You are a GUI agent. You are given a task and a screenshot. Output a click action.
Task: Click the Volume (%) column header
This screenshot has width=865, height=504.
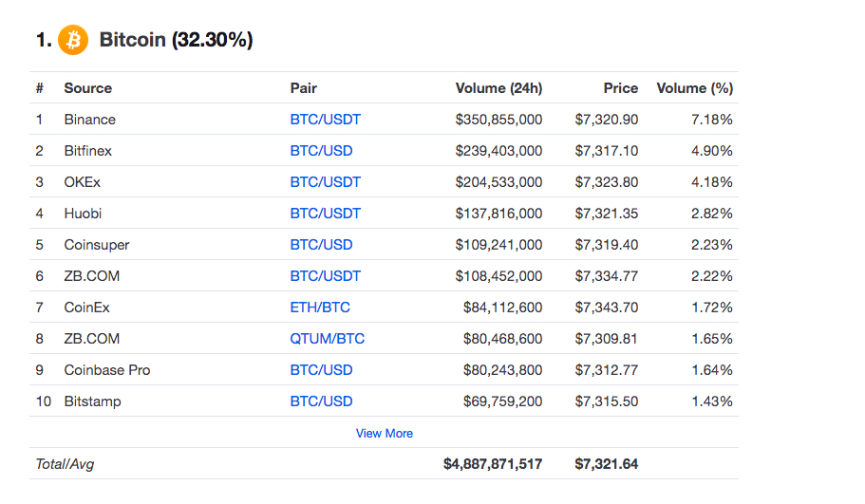click(x=694, y=88)
